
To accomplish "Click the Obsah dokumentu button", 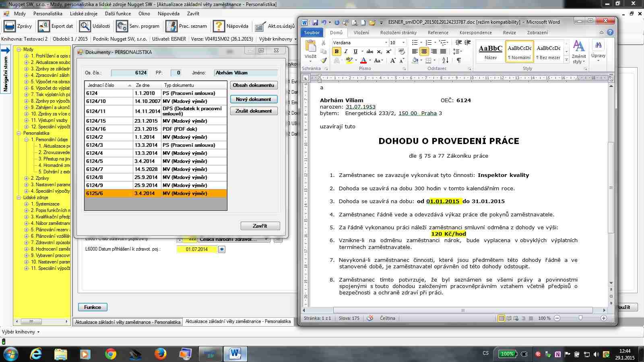I will tap(254, 85).
